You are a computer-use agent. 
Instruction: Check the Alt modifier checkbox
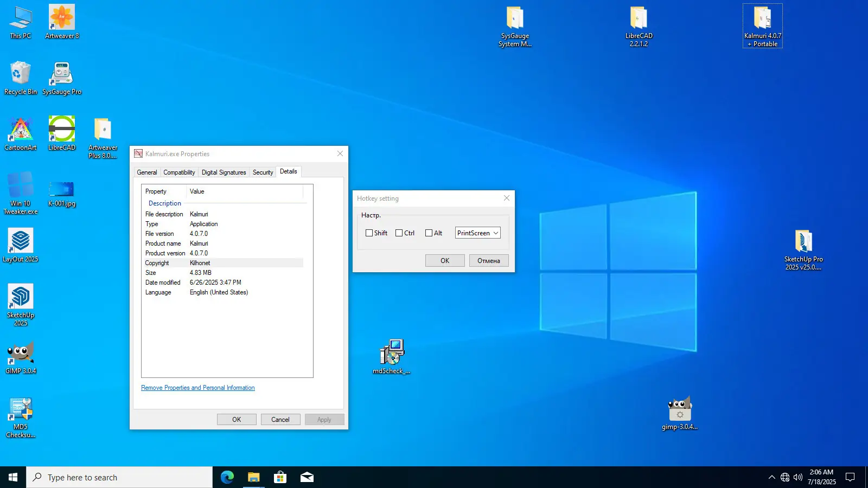[x=429, y=233]
